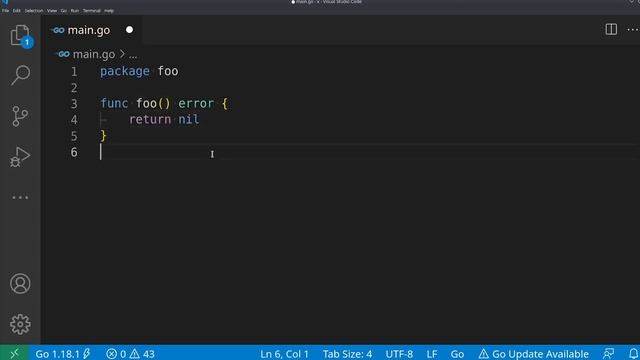Click the closing brace on line 5

point(103,136)
